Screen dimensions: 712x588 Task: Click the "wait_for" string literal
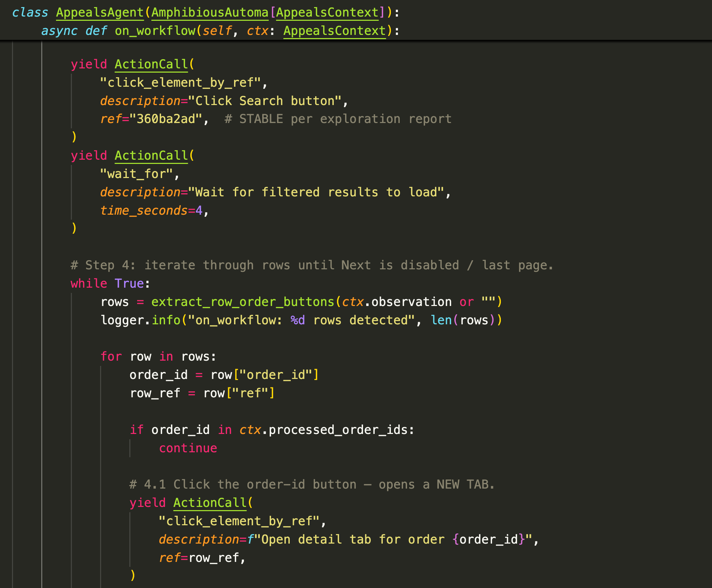coord(136,174)
